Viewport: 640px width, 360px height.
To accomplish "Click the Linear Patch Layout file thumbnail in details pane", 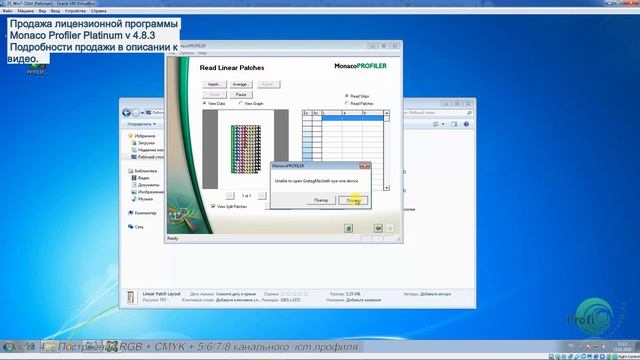I will pos(131,297).
